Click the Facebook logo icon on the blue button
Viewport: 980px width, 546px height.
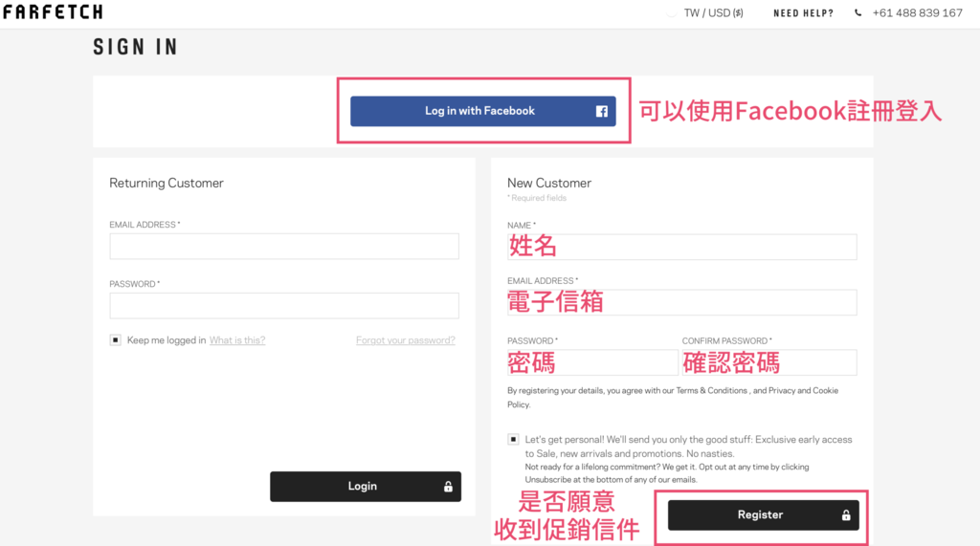(601, 111)
